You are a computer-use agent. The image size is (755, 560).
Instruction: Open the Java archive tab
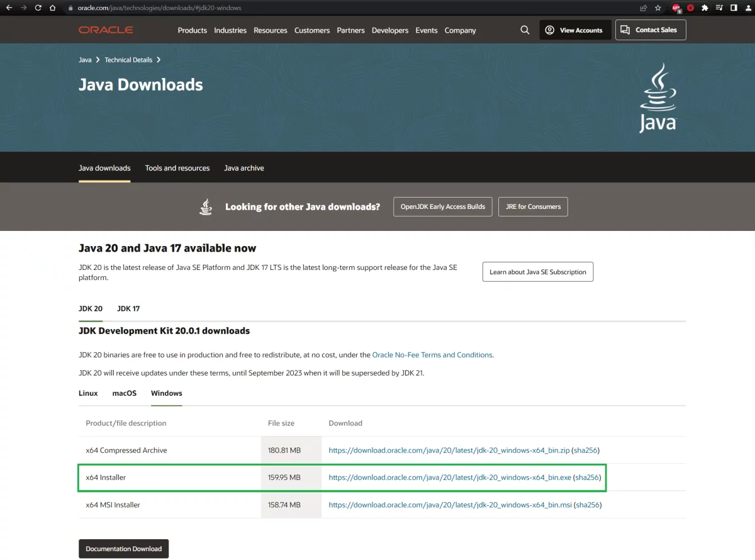coord(243,168)
